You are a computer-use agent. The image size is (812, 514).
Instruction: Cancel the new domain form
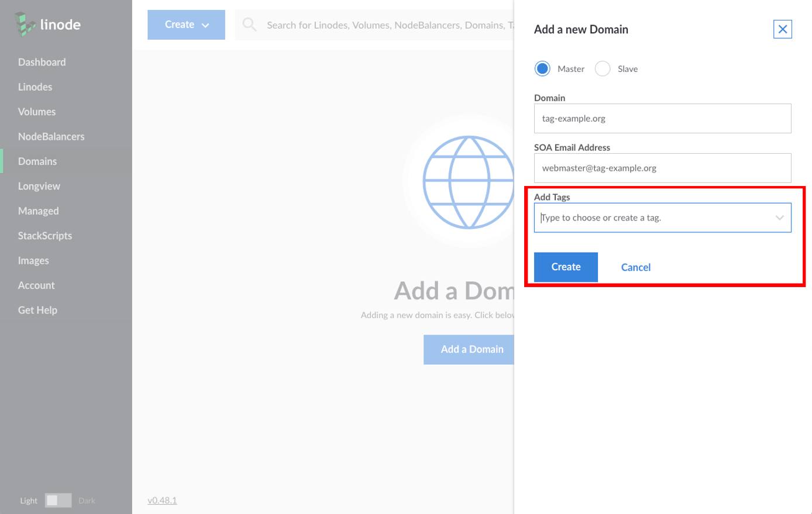pyautogui.click(x=635, y=267)
